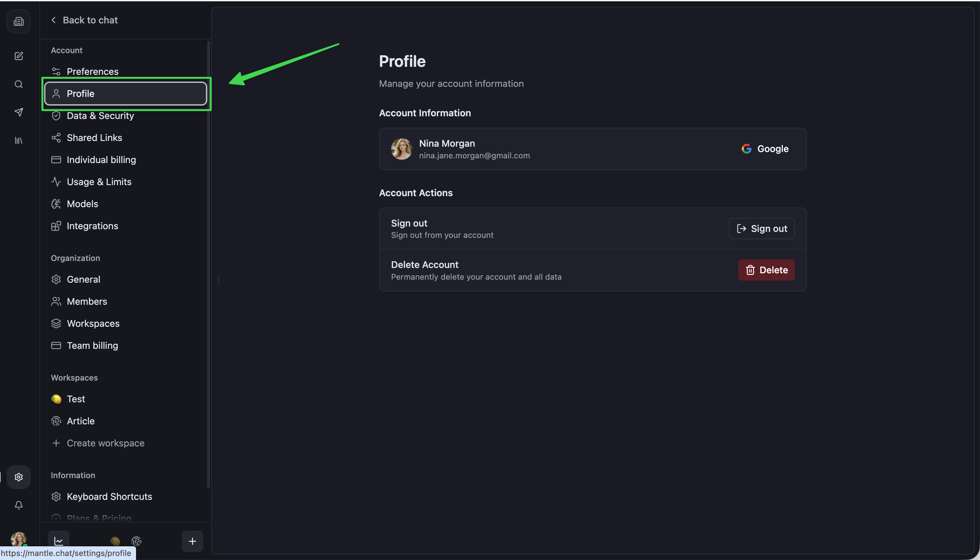Select the settings gear in left rail
980x560 pixels.
pos(18,477)
